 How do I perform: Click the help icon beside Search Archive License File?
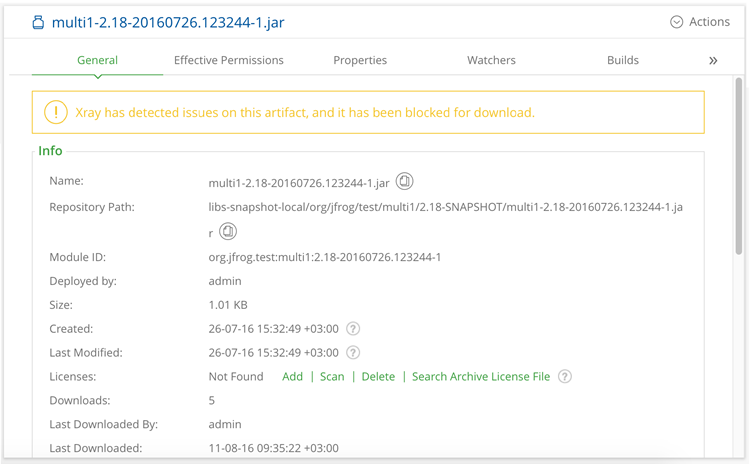pyautogui.click(x=565, y=377)
